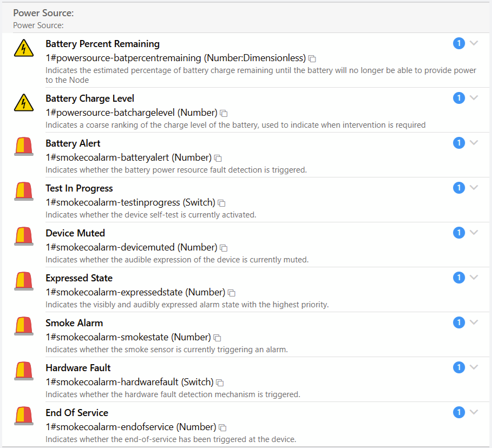This screenshot has width=492, height=448.
Task: Copy the Battery Percent Remaining channel ID
Action: (x=312, y=58)
